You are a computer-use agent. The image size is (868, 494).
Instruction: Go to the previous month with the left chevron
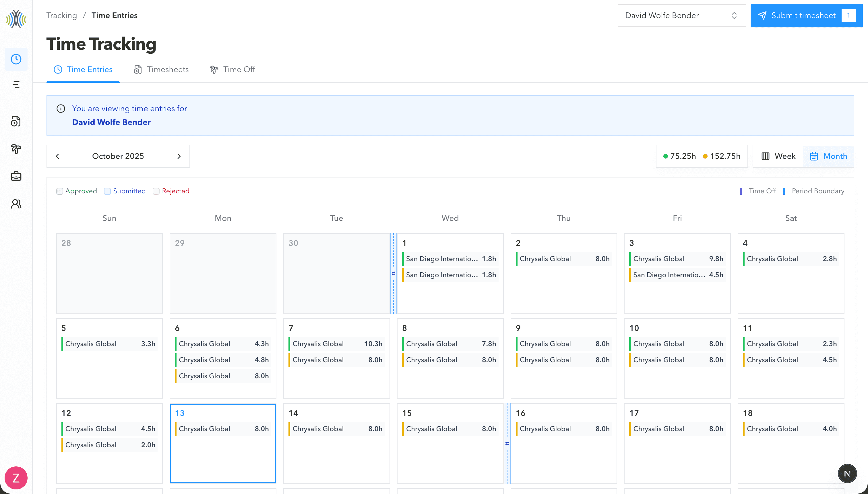point(57,156)
